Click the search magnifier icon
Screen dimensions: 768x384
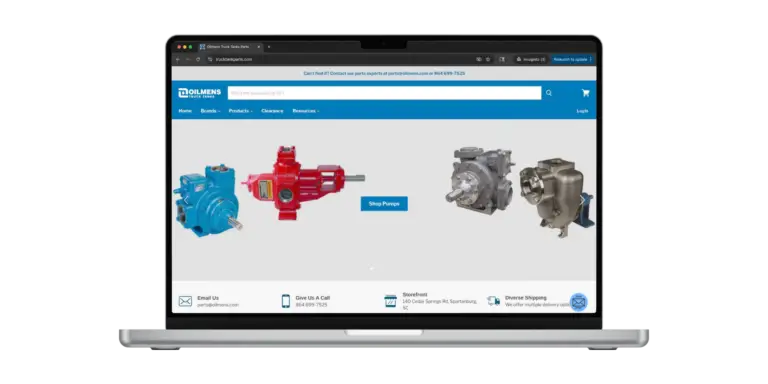[x=549, y=93]
